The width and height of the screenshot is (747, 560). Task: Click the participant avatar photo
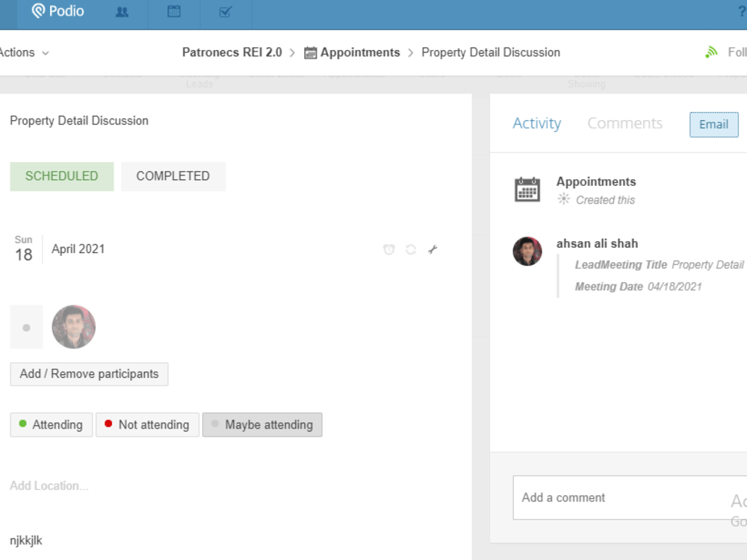pos(74,327)
